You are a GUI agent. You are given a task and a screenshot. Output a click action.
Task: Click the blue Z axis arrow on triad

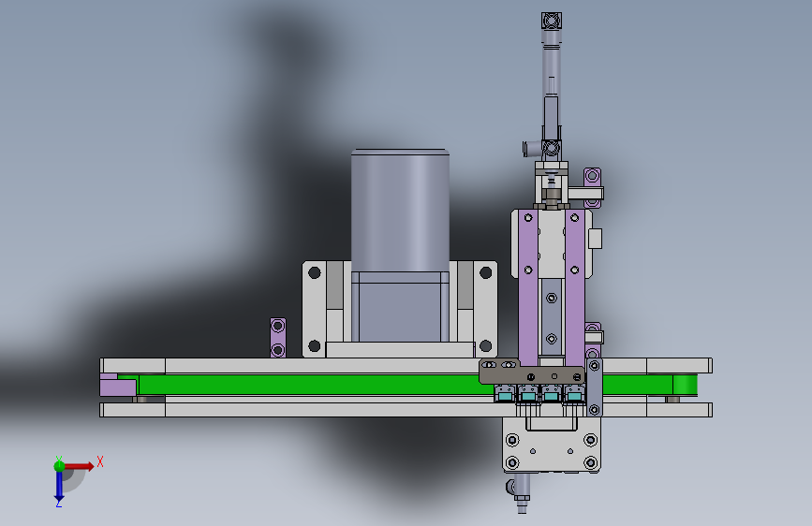pos(59,487)
